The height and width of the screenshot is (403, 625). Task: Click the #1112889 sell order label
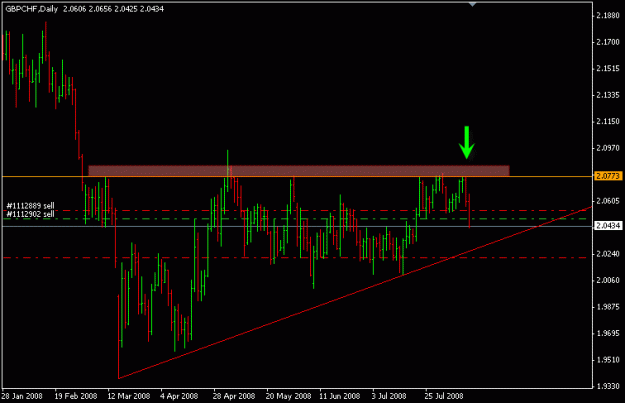[x=30, y=206]
